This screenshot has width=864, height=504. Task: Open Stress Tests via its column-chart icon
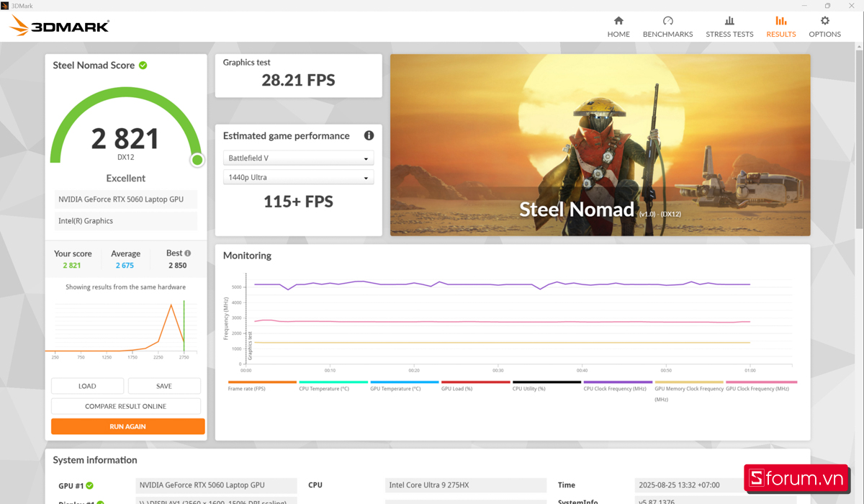[x=729, y=22]
